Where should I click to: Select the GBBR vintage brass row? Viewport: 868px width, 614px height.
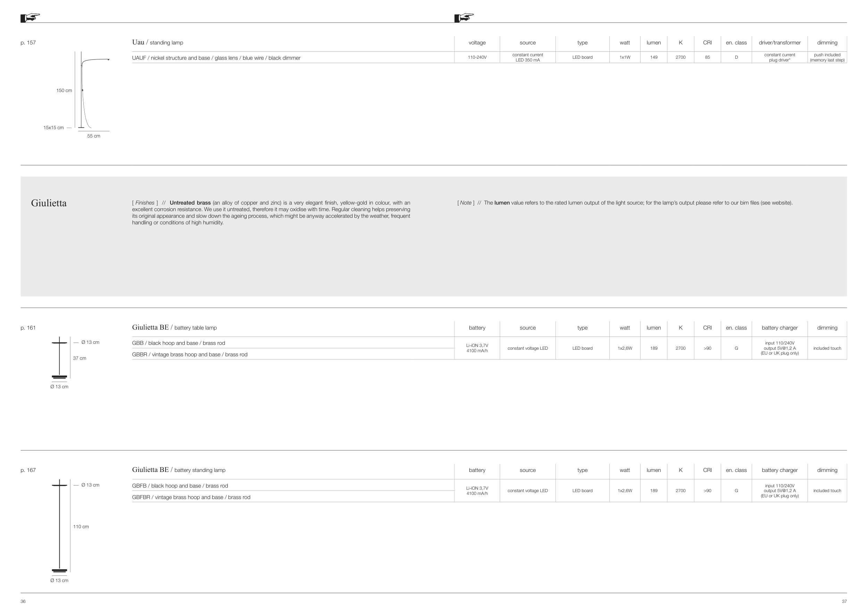[190, 354]
